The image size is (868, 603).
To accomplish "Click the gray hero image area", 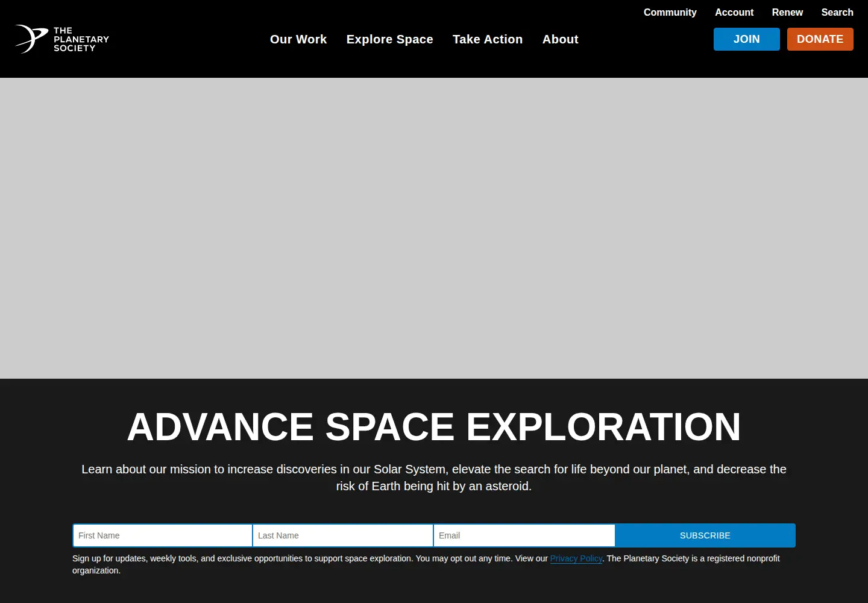I will click(434, 228).
